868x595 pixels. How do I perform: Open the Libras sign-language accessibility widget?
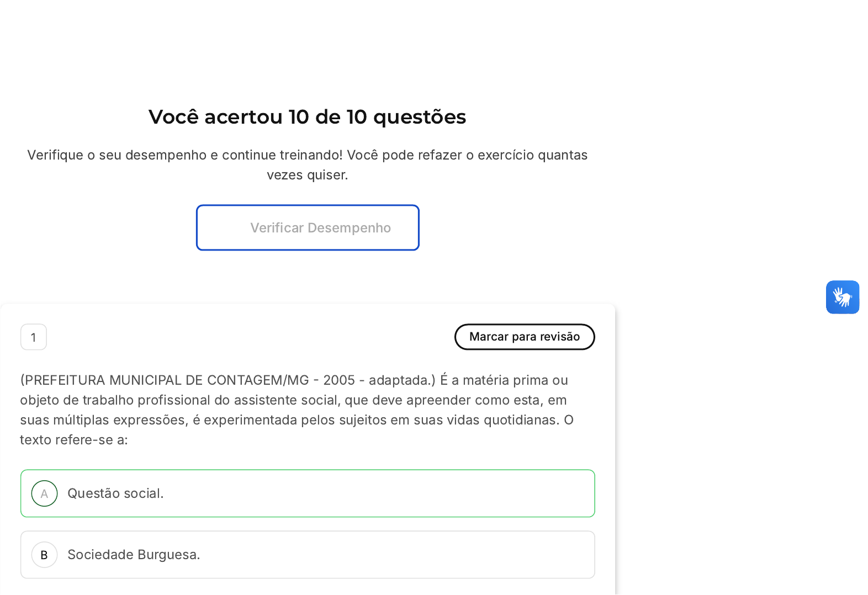tap(842, 297)
